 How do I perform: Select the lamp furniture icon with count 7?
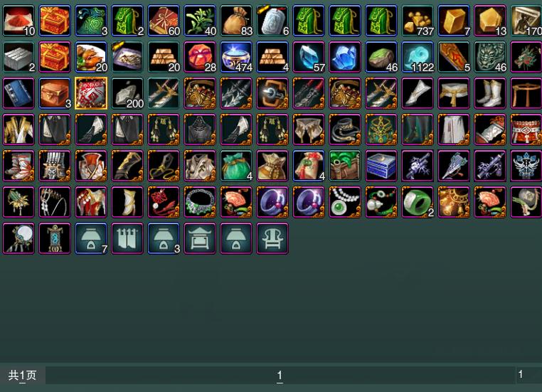click(x=91, y=238)
